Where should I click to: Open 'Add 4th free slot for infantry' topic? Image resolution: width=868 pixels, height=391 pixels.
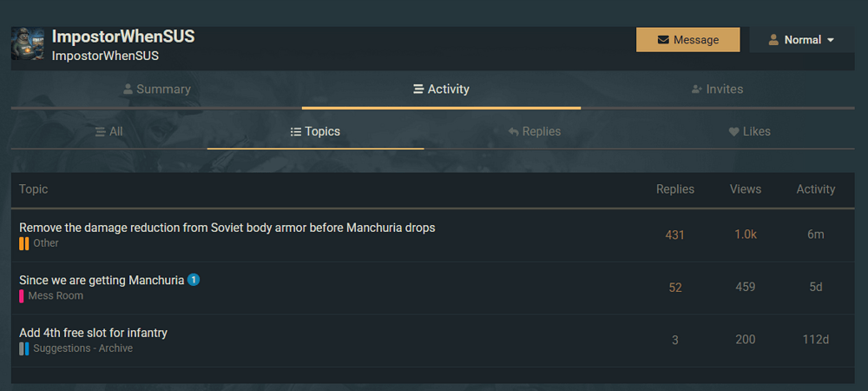pyautogui.click(x=93, y=333)
